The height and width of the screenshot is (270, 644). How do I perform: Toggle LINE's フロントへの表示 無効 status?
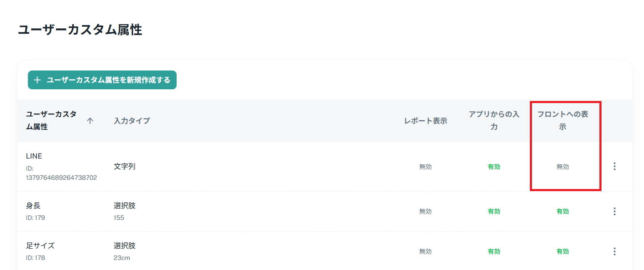pyautogui.click(x=563, y=167)
